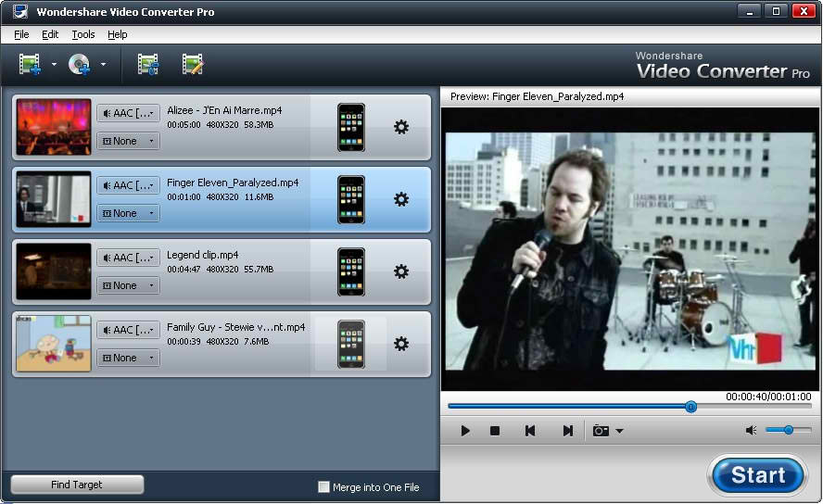The image size is (823, 504).
Task: Enable Merge into One File checkbox
Action: point(323,487)
